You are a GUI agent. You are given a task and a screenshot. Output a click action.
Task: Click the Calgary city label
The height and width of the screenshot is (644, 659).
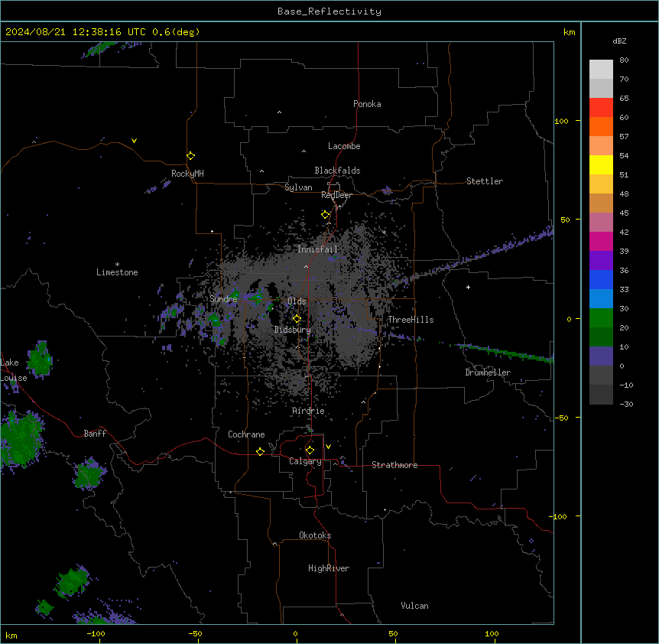point(306,461)
